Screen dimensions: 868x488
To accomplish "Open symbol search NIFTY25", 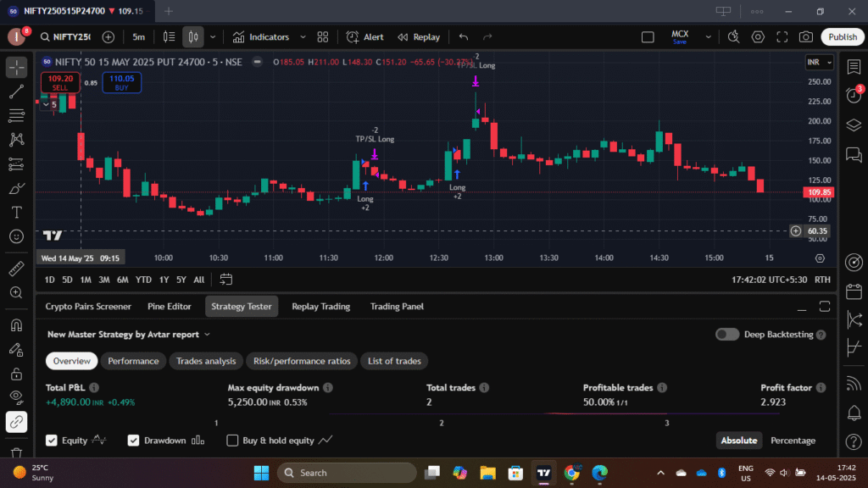I will point(65,37).
